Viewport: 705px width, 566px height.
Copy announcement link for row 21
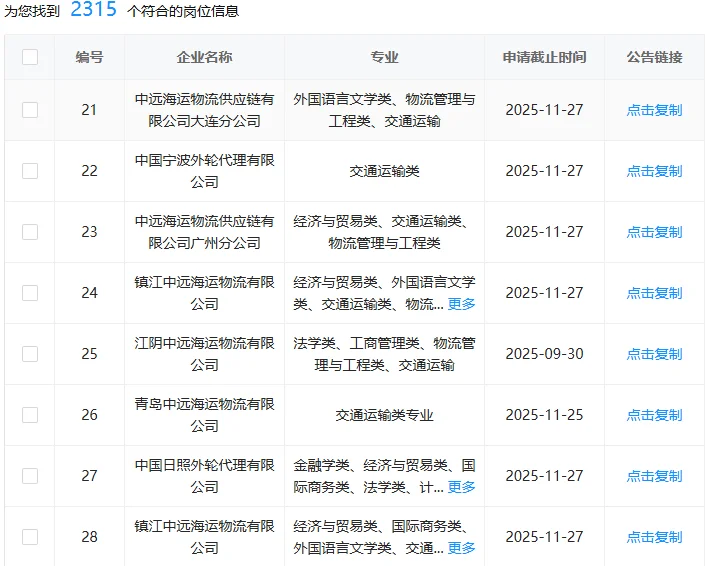click(655, 110)
